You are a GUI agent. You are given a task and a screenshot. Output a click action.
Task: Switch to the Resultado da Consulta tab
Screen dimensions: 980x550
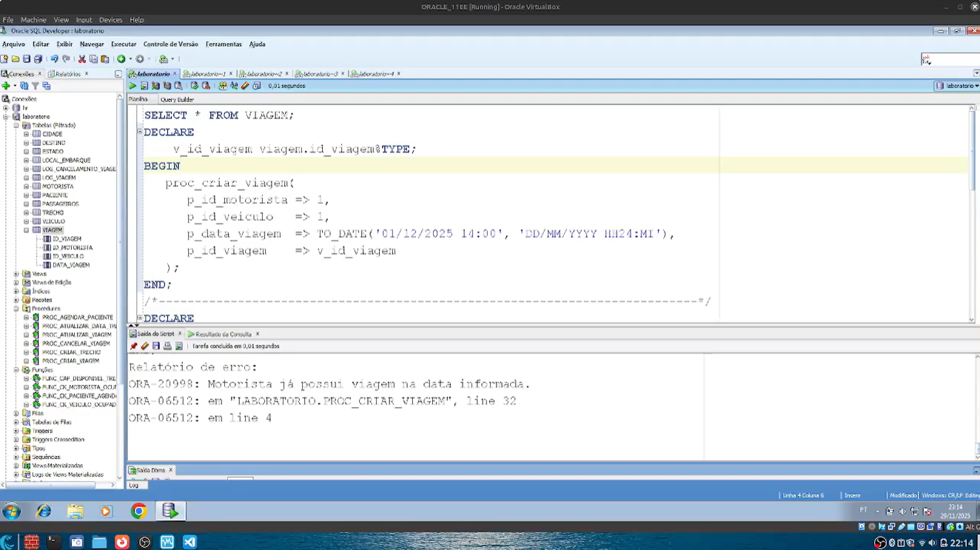tap(223, 334)
